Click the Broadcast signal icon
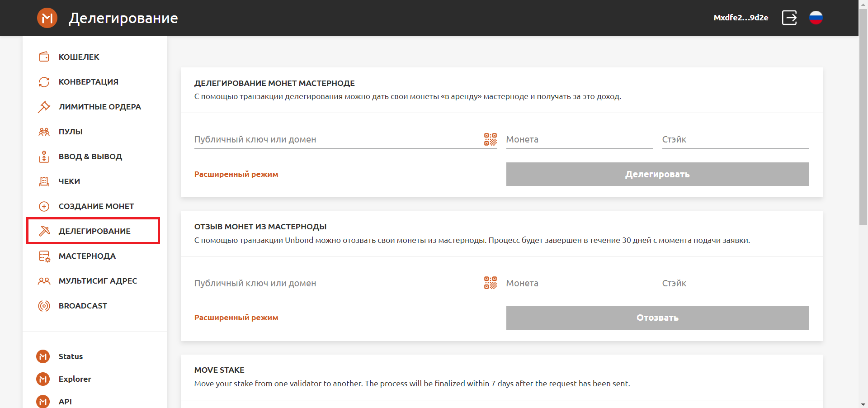This screenshot has width=868, height=408. pos(44,306)
